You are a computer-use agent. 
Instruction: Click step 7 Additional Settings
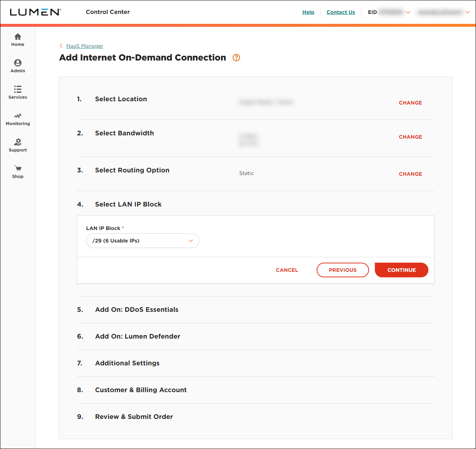(128, 363)
